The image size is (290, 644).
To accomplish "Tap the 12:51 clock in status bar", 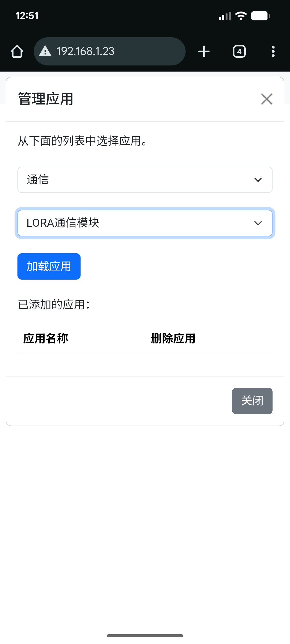I will click(x=27, y=16).
